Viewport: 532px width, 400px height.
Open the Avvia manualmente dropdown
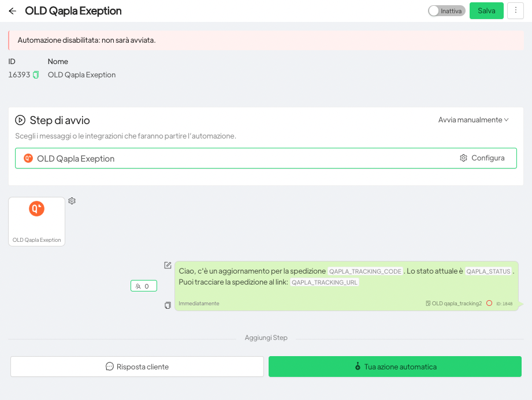coord(473,120)
